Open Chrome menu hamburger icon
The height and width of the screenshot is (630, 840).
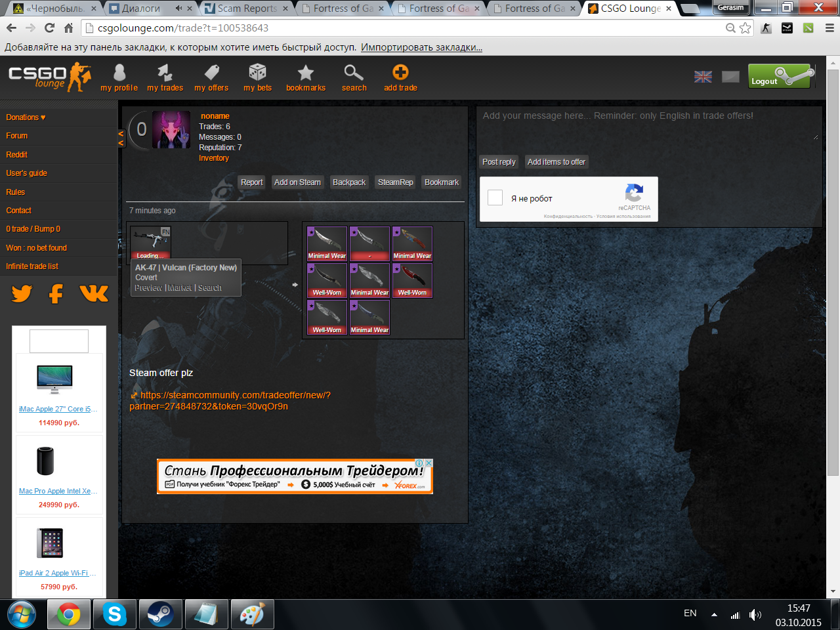pyautogui.click(x=829, y=28)
